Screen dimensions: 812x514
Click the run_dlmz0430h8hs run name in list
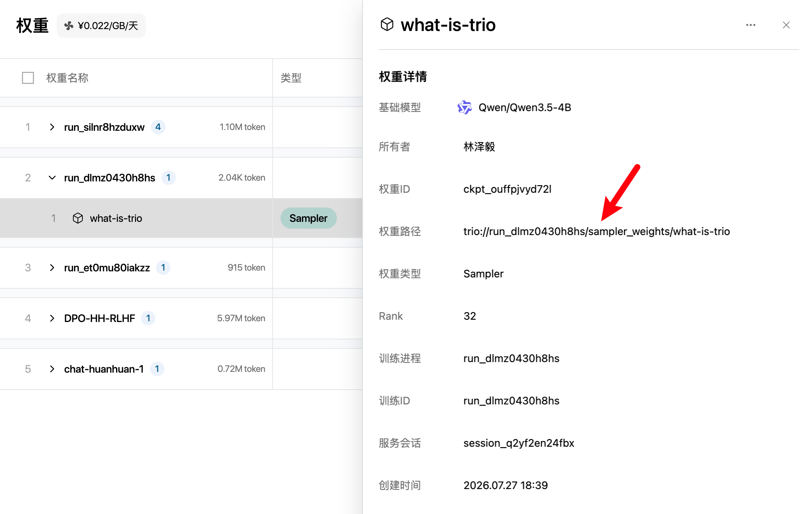110,178
